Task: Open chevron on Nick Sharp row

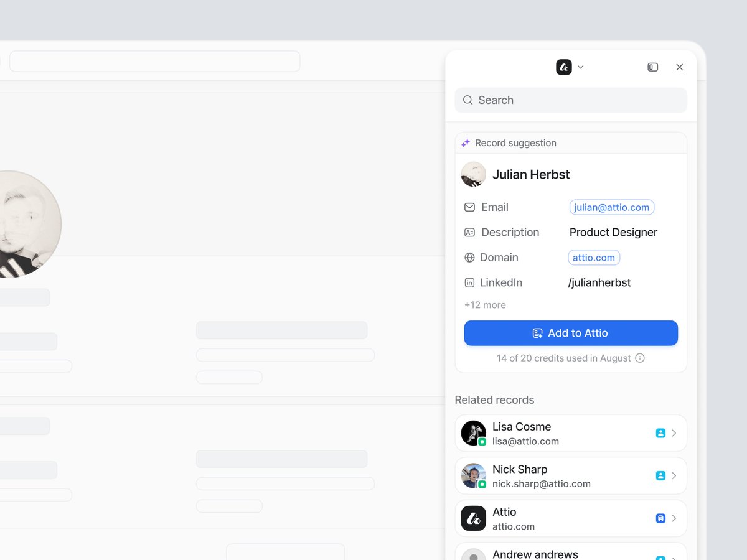Action: [674, 476]
